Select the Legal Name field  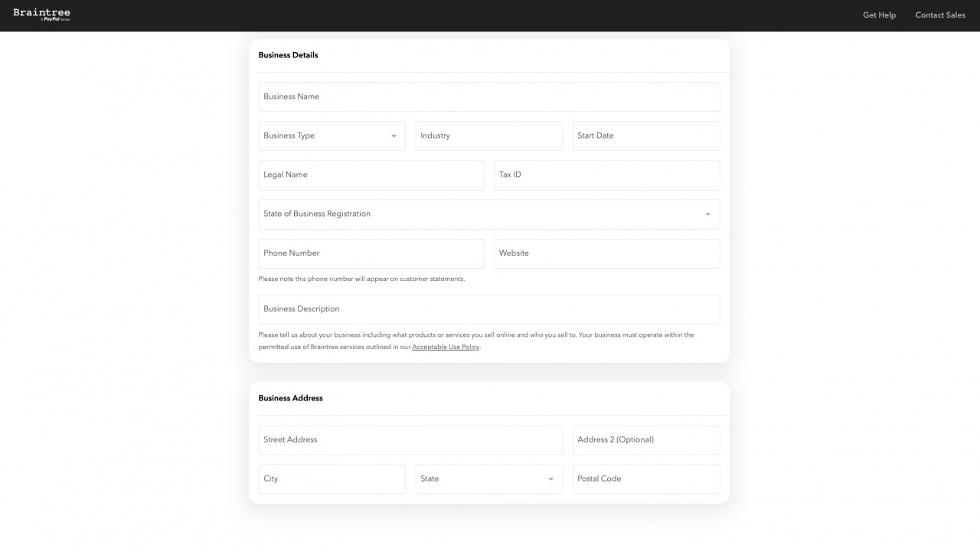(x=371, y=175)
